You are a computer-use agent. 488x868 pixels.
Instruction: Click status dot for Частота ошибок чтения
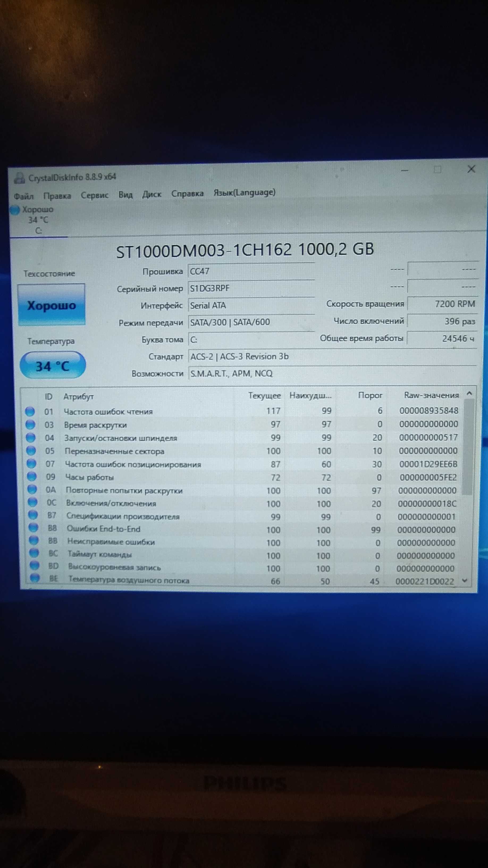[x=30, y=411]
